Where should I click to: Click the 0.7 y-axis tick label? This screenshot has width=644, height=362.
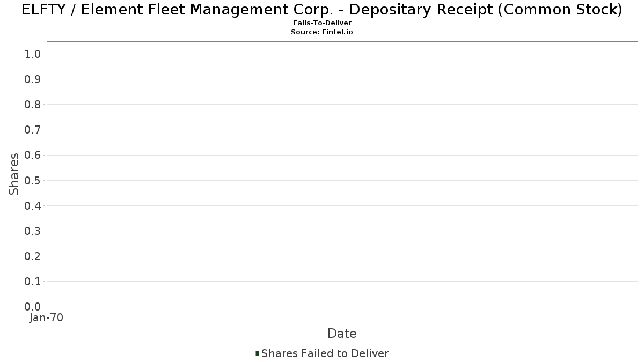click(x=33, y=130)
